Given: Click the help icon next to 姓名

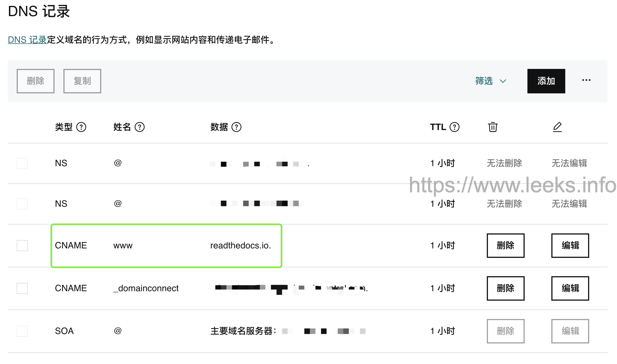Looking at the screenshot, I should (x=140, y=127).
